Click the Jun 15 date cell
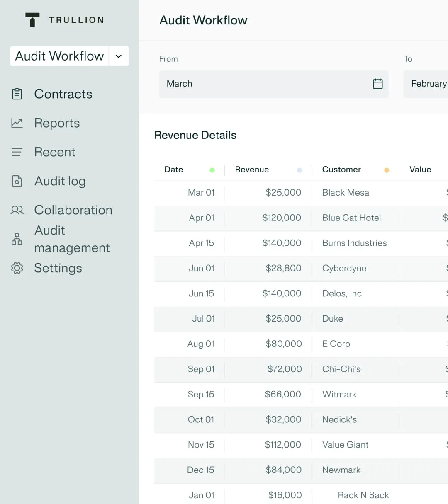 click(202, 294)
